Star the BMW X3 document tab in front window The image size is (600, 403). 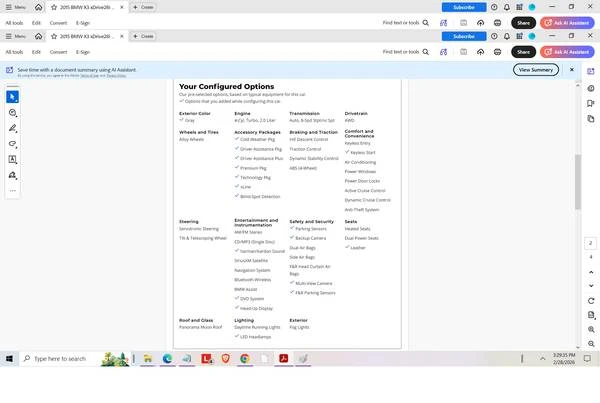tap(54, 36)
